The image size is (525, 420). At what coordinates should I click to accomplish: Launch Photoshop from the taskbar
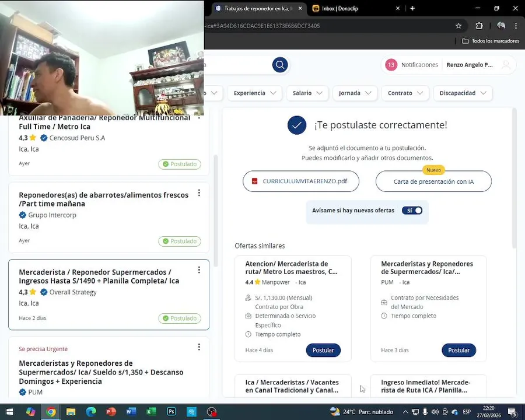point(171,412)
